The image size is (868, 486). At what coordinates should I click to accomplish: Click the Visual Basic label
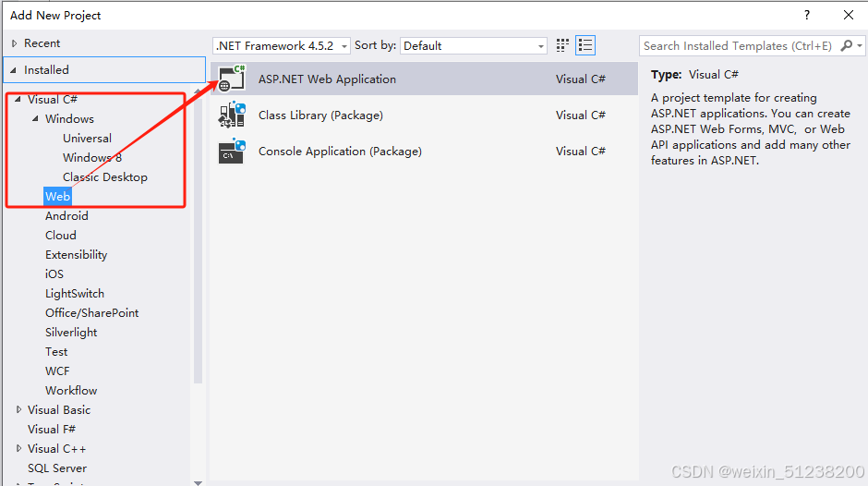tap(59, 409)
